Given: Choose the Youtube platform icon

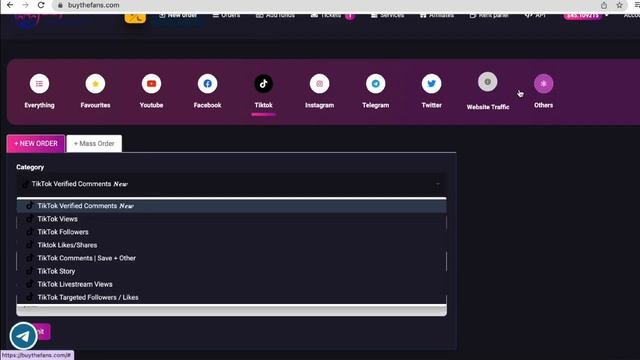Looking at the screenshot, I should pyautogui.click(x=151, y=84).
